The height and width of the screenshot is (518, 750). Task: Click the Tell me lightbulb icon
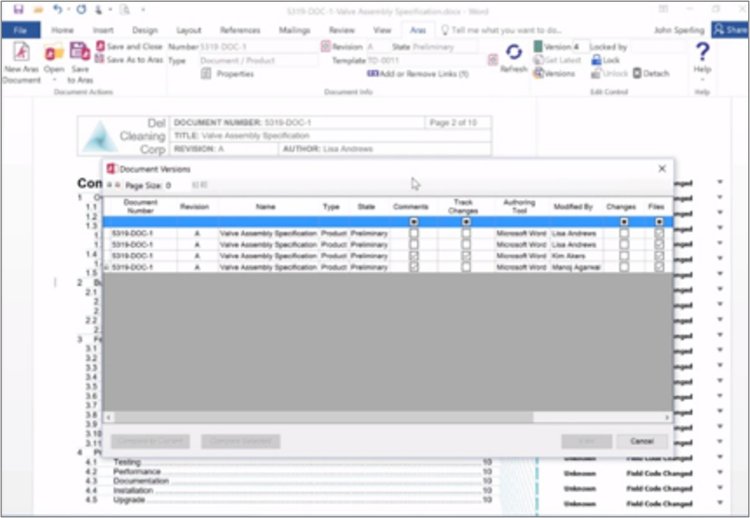(x=445, y=30)
